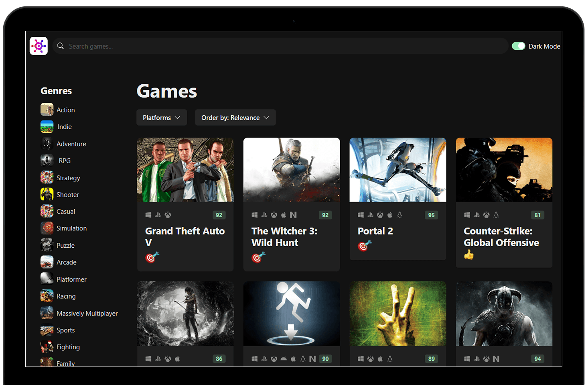Screen dimensions: 588x385
Task: Open the Grand Theft Auto V title link
Action: pyautogui.click(x=185, y=237)
